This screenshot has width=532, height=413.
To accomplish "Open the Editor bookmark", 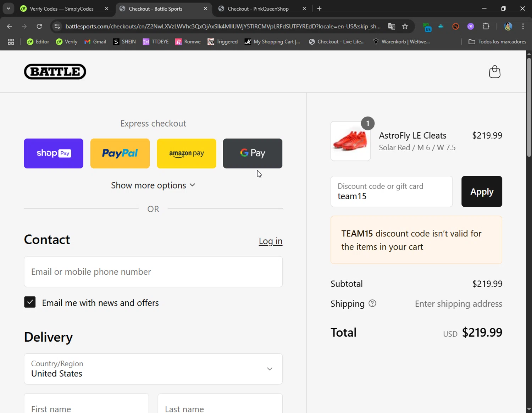I will click(x=38, y=42).
